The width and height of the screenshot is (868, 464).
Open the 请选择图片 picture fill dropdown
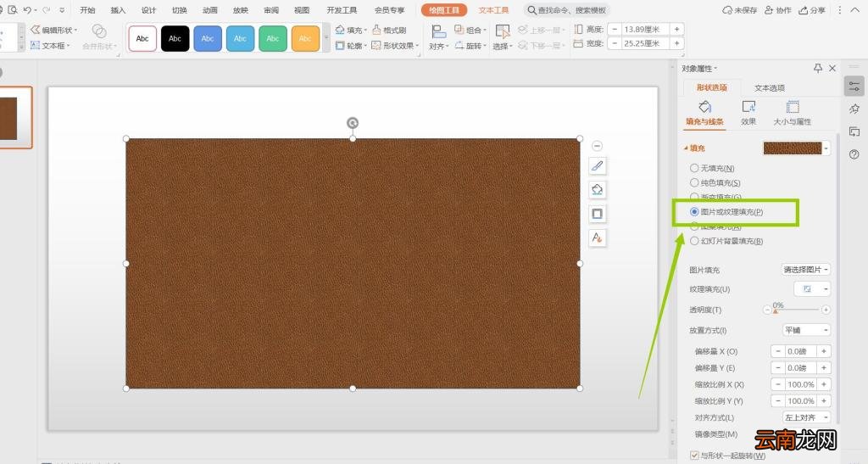tap(805, 270)
